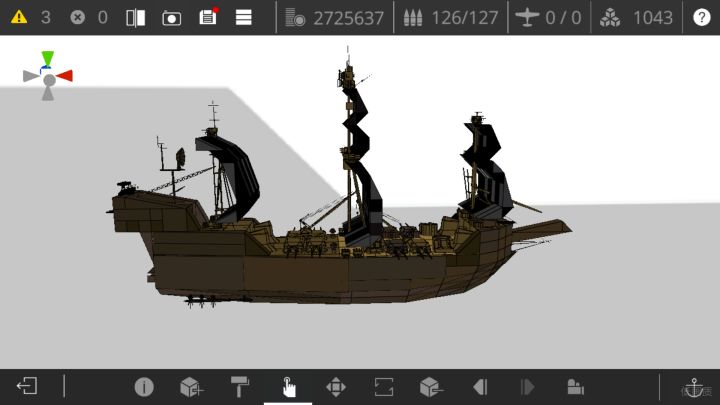Launch the ship with the anchor icon

(692, 386)
